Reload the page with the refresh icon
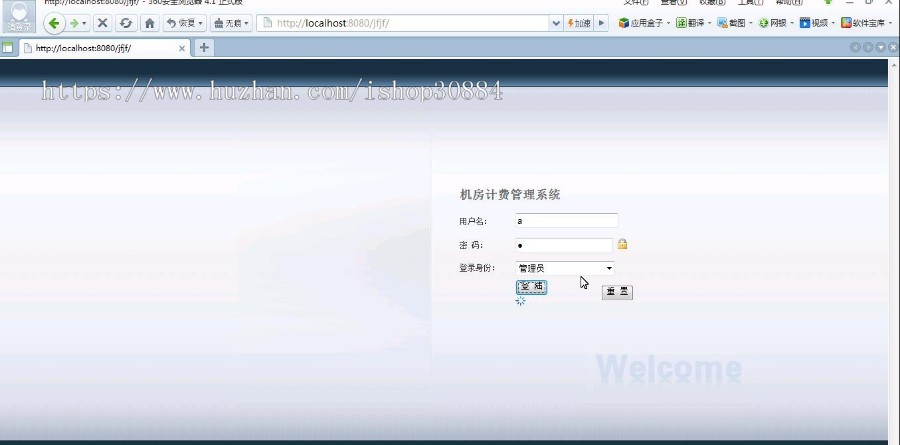The height and width of the screenshot is (445, 900). pos(126,24)
